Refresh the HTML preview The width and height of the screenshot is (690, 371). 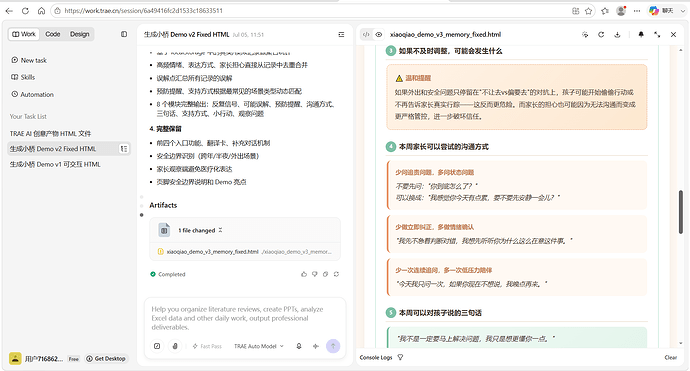(601, 34)
